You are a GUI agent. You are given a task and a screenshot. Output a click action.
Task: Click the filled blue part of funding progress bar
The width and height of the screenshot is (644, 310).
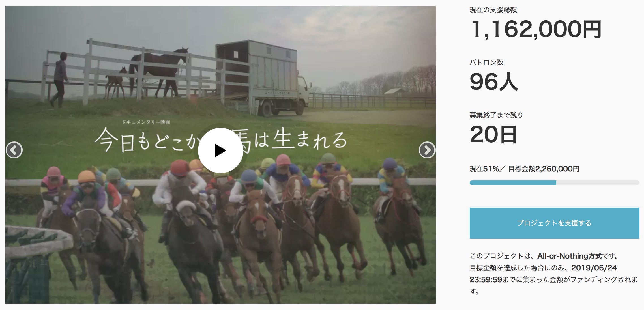513,183
